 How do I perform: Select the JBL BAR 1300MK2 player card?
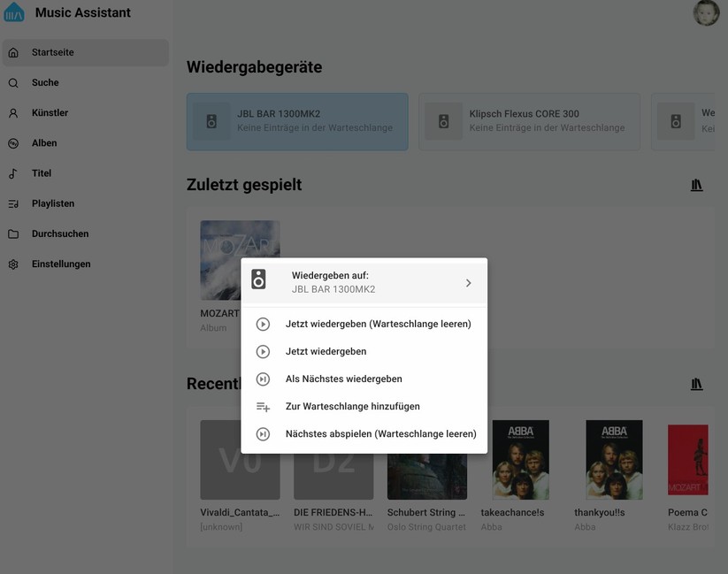(296, 119)
